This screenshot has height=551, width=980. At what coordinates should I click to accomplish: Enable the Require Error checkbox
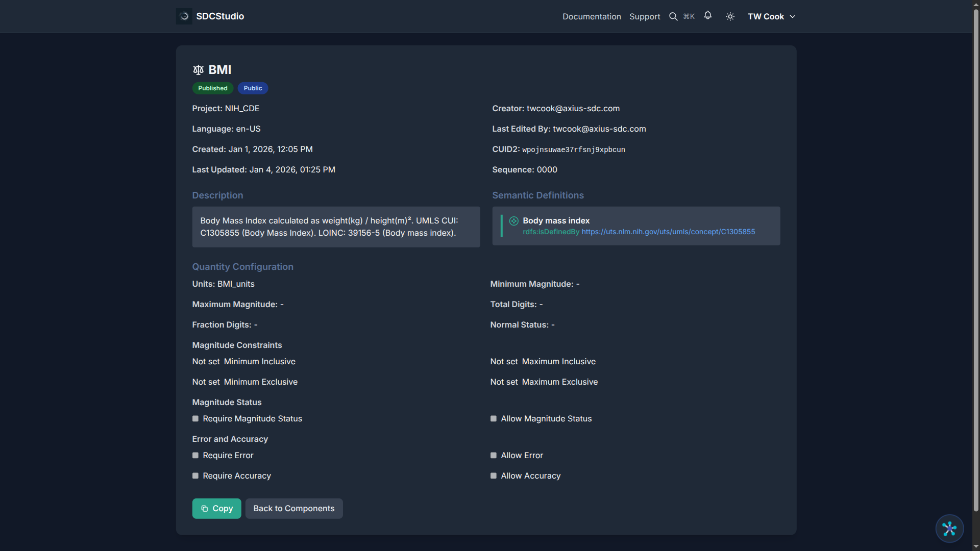[x=195, y=455]
